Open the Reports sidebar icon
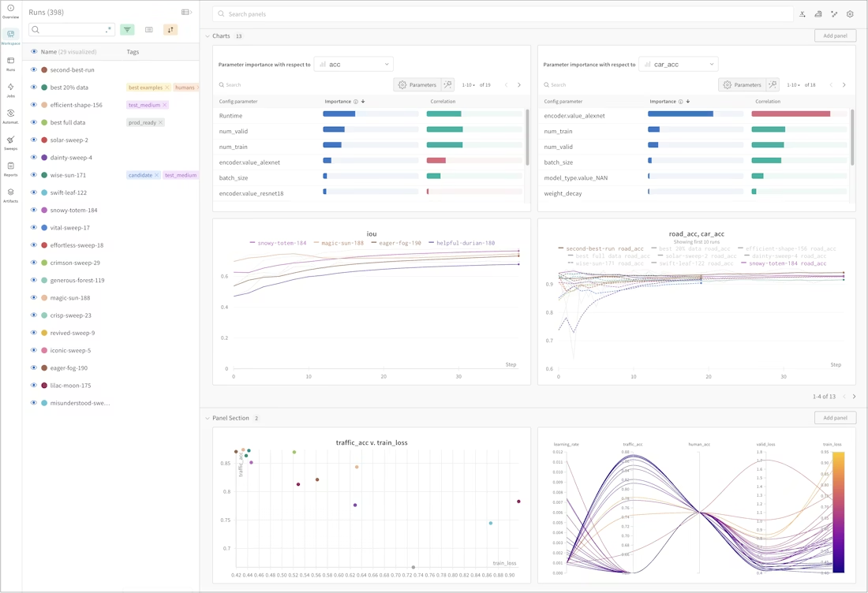This screenshot has width=868, height=593. click(x=10, y=168)
